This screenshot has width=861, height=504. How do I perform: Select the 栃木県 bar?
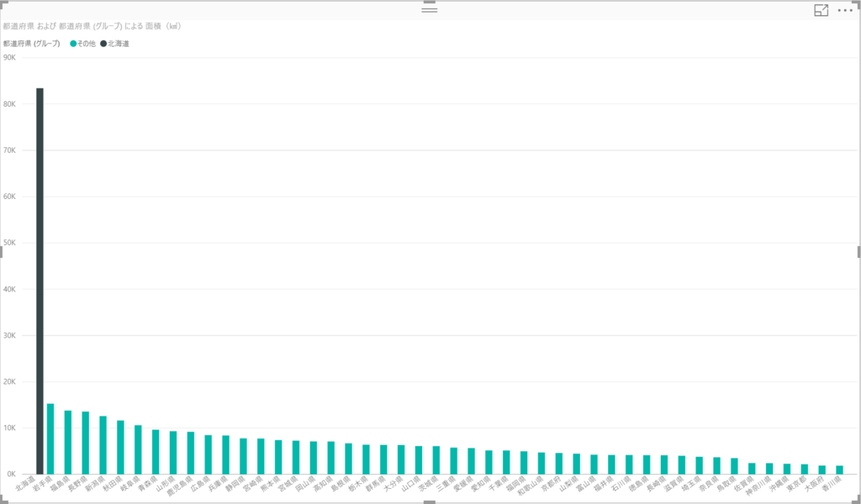click(x=366, y=459)
